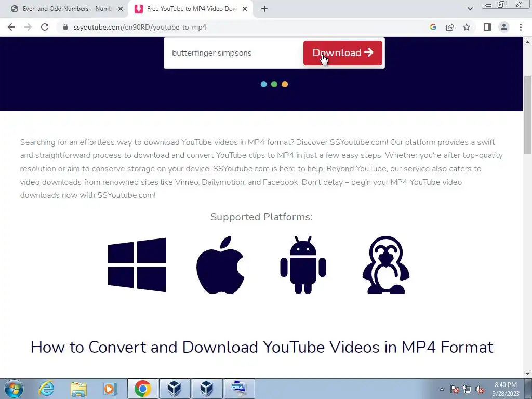Screen dimensions: 532x399
Task: Click the keyboard and monitor taskbar icon
Action: coord(239,389)
